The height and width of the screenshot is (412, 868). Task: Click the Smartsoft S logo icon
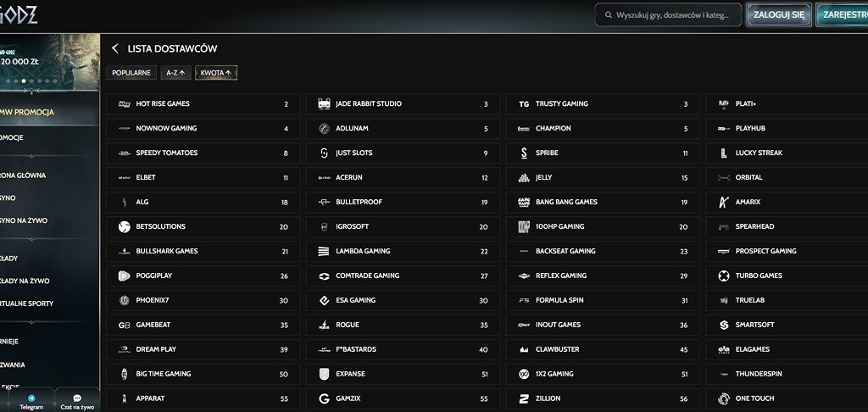724,325
